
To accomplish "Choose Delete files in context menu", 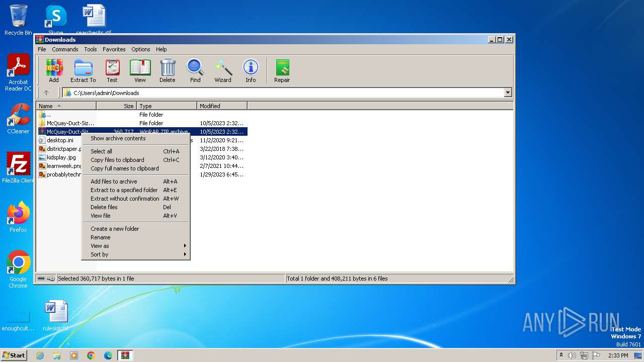I will pos(136,207).
